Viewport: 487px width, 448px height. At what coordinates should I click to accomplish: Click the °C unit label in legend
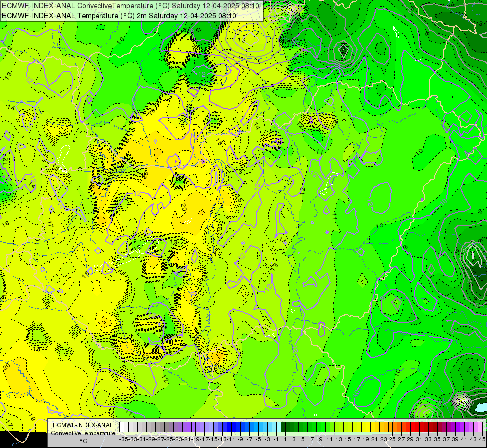coord(83,441)
